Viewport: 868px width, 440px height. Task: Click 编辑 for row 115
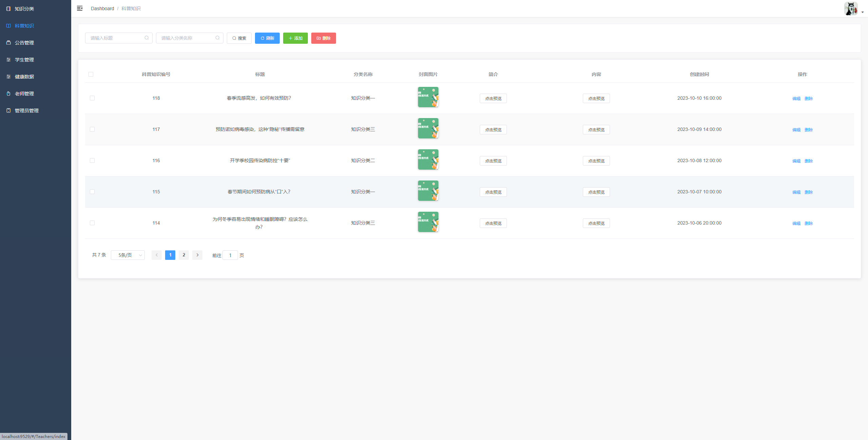coord(796,192)
